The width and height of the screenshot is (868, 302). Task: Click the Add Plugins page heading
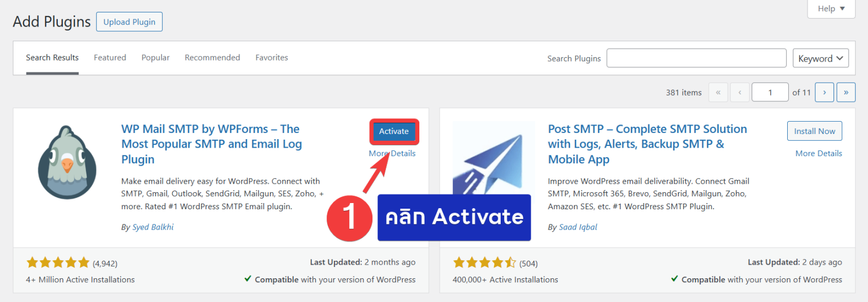51,22
